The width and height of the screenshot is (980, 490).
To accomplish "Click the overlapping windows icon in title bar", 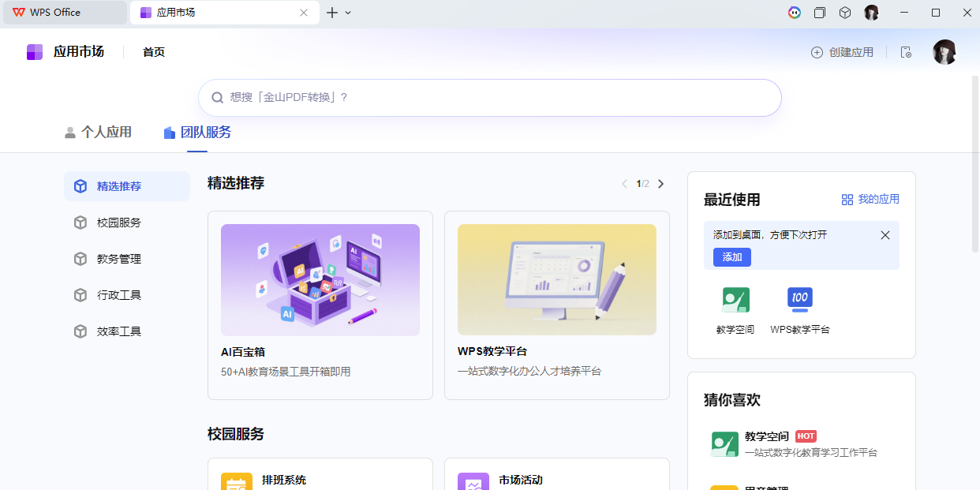I will [820, 13].
